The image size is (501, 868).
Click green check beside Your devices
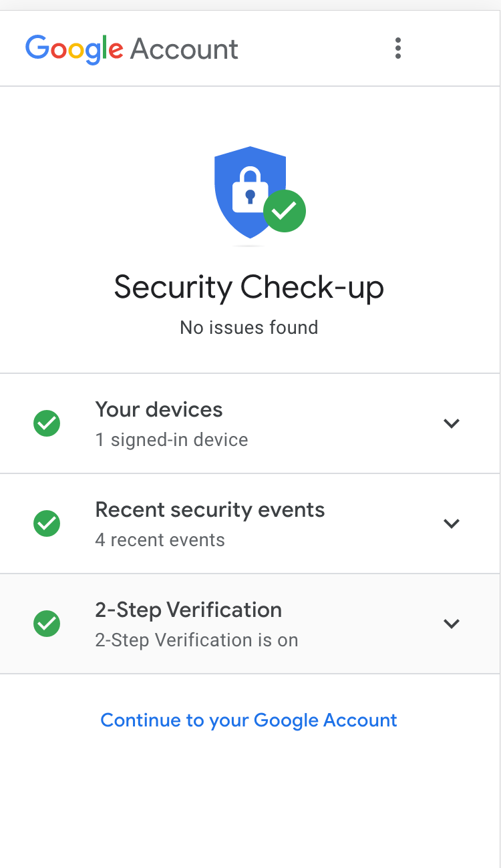pyautogui.click(x=47, y=423)
